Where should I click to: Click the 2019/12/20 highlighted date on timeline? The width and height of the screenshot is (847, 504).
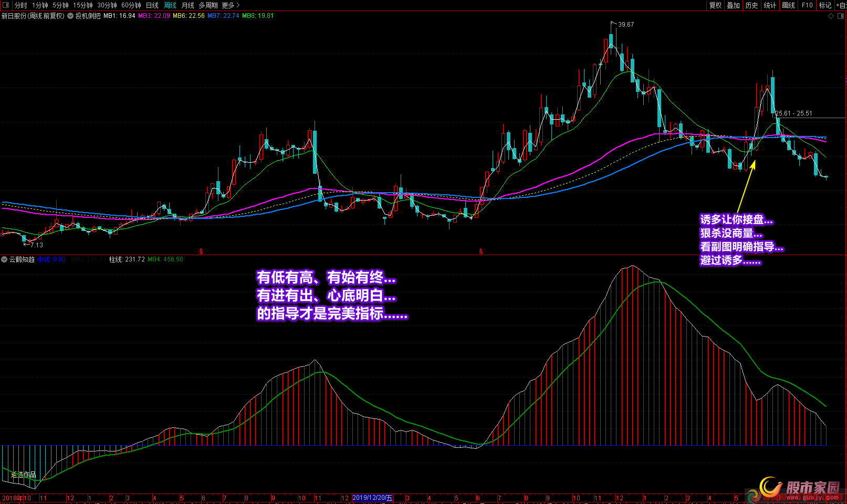(372, 498)
